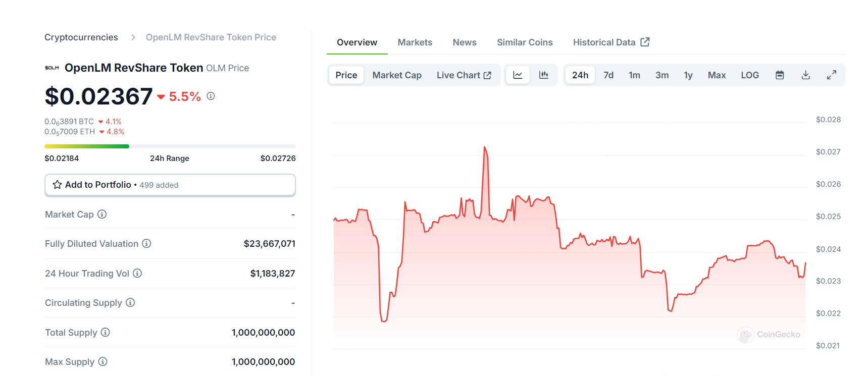
Task: Click the $1,183,827 trading volume value
Action: click(273, 274)
